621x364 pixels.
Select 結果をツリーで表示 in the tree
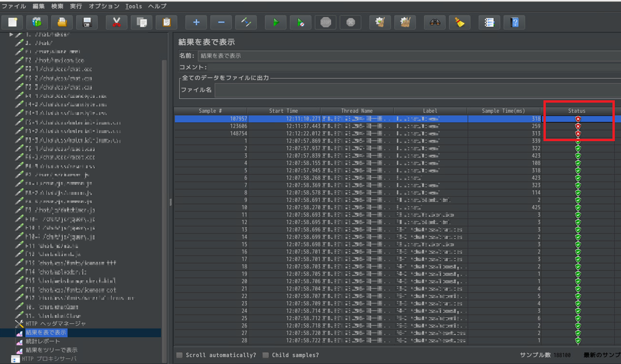click(x=52, y=350)
